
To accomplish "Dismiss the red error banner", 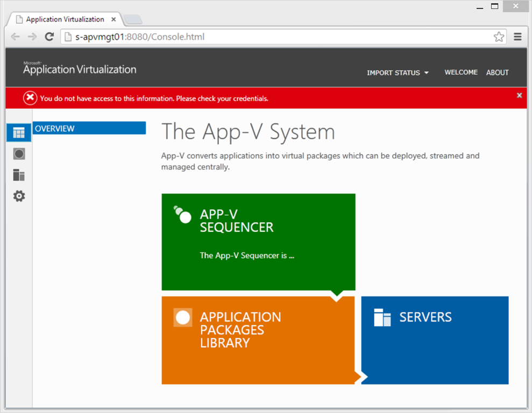I will 519,95.
